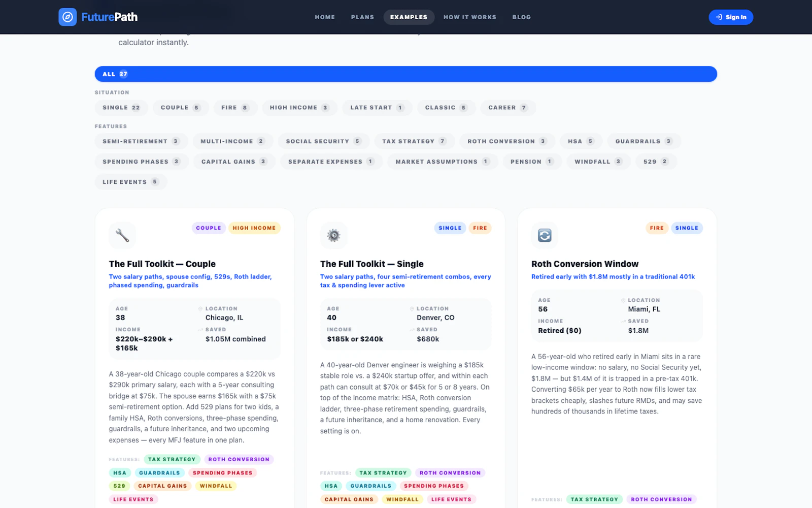Filter by Guardrails feature chip
The width and height of the screenshot is (812, 508).
coord(644,141)
